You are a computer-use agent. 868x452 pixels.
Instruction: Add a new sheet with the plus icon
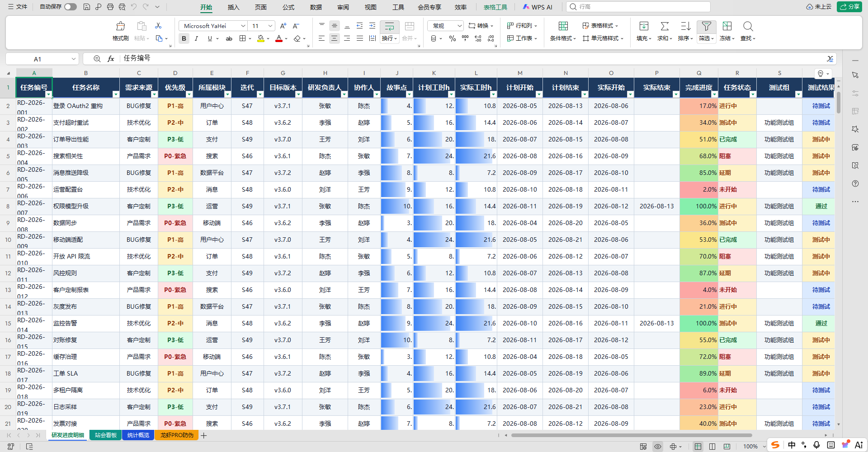pos(204,435)
